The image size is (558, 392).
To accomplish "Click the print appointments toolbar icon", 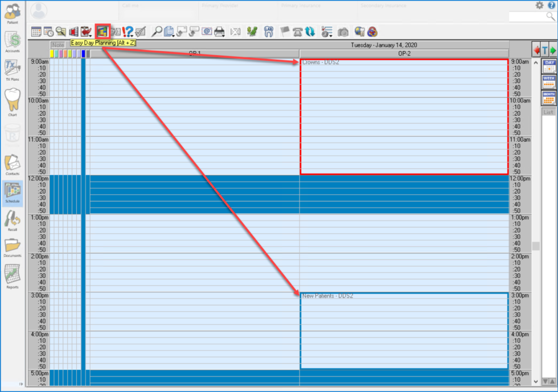I will click(x=219, y=31).
